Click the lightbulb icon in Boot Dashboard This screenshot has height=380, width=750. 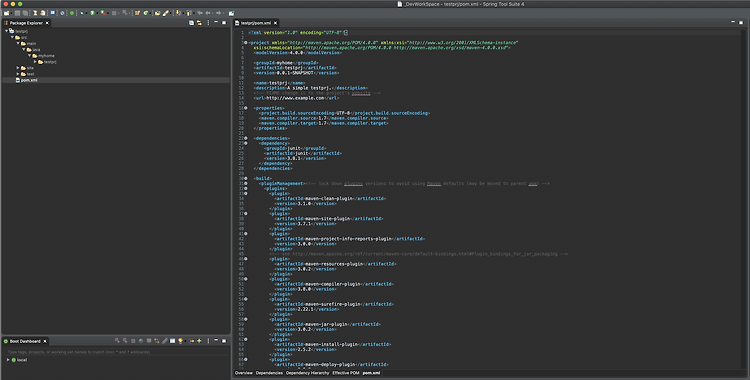180,341
